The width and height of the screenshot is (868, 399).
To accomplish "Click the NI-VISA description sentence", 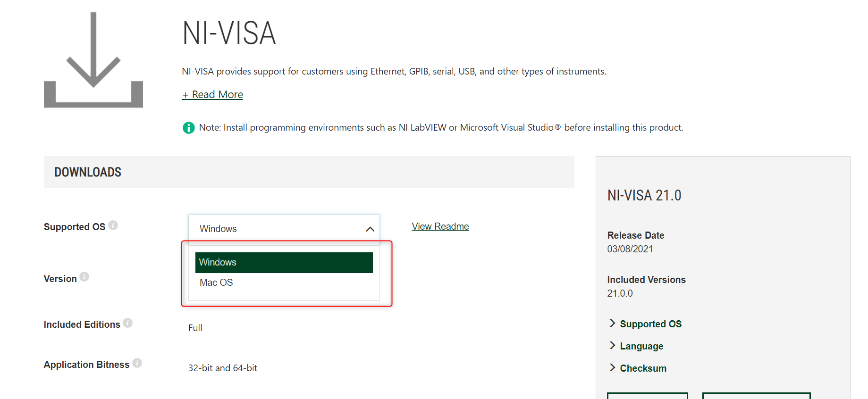I will click(394, 72).
